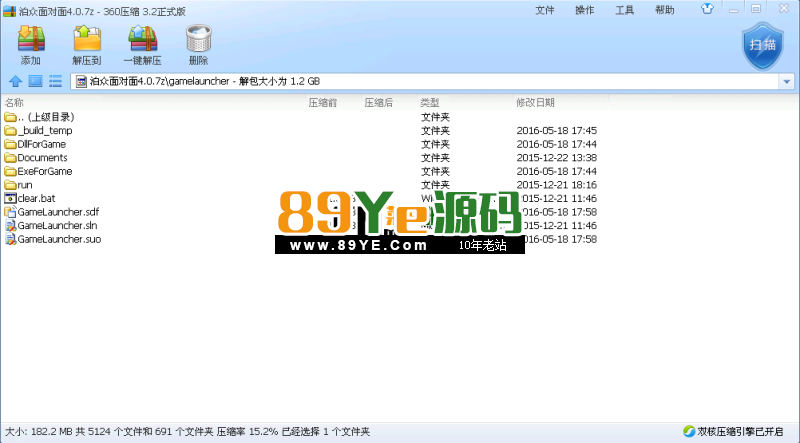Image resolution: width=800 pixels, height=443 pixels.
Task: Expand the address path dropdown arrow
Action: 786,81
